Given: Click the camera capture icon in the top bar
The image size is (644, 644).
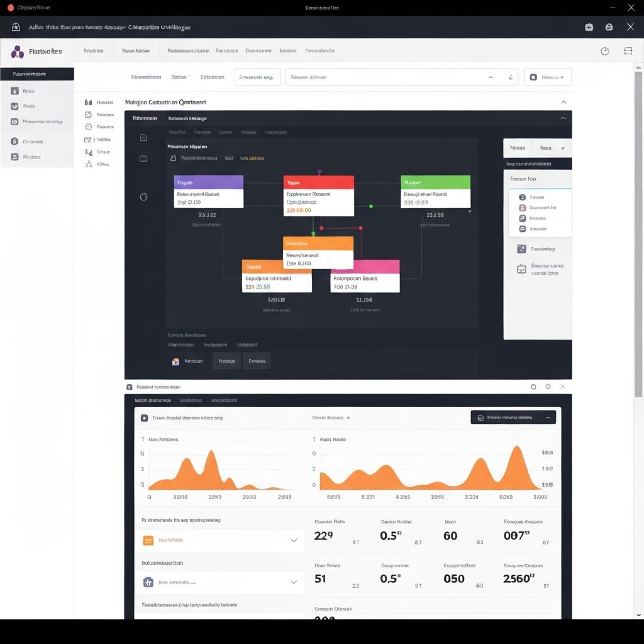Looking at the screenshot, I should [x=589, y=27].
